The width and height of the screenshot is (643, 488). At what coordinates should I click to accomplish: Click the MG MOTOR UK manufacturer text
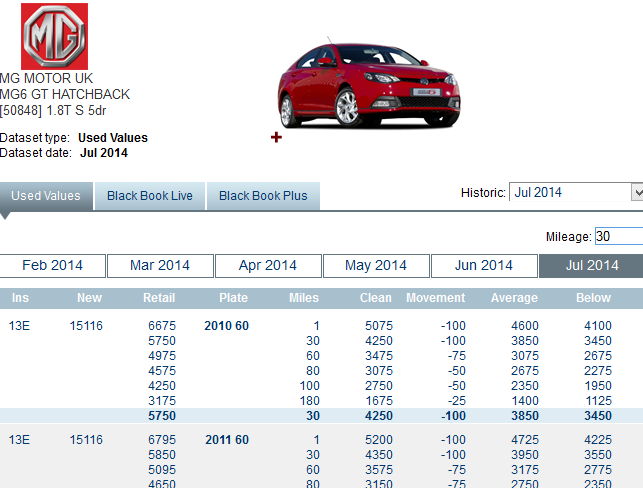(46, 78)
